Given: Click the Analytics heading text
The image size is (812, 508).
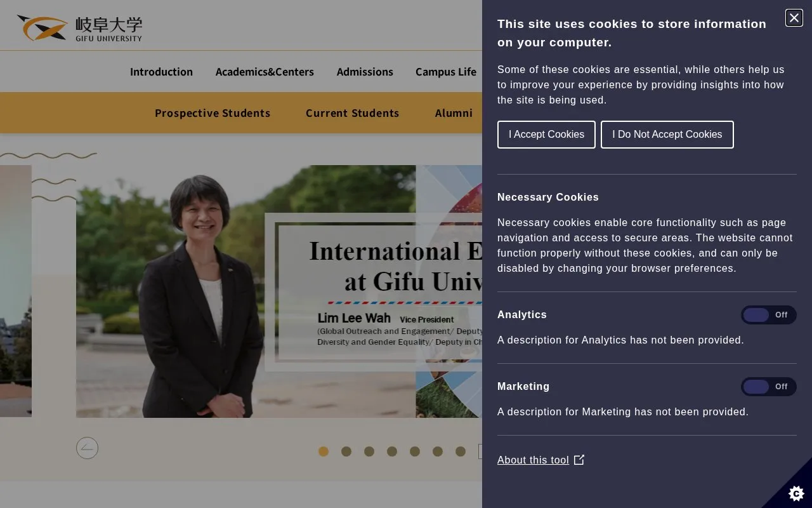Looking at the screenshot, I should click(522, 315).
